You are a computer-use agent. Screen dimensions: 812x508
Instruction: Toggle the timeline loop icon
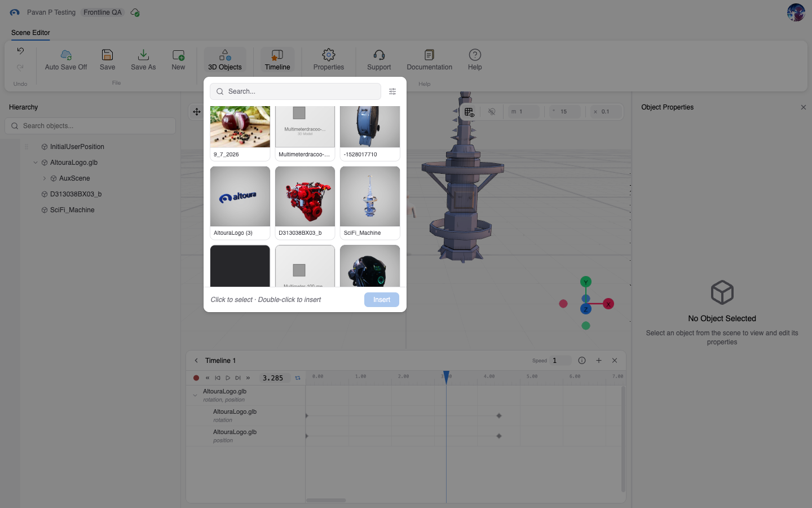[x=298, y=378]
